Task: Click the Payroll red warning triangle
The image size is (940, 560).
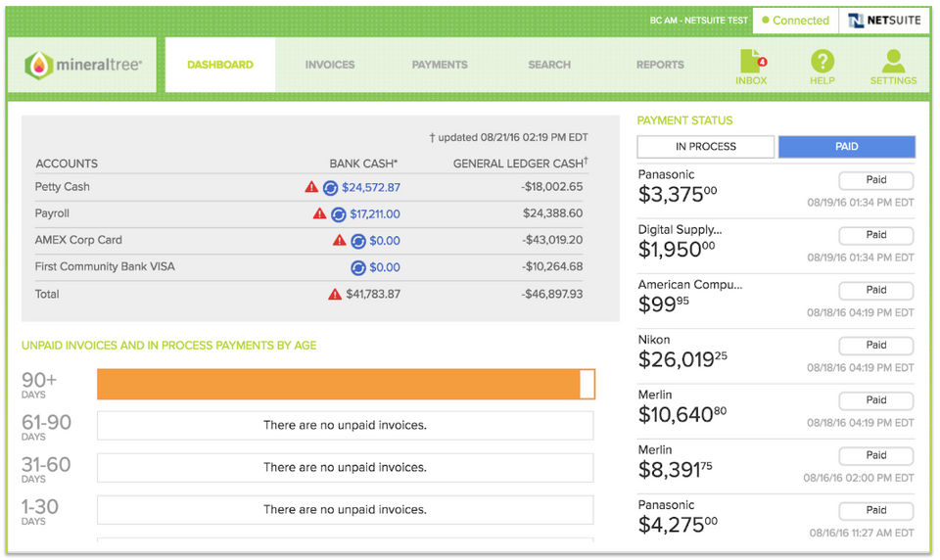Action: tap(319, 213)
